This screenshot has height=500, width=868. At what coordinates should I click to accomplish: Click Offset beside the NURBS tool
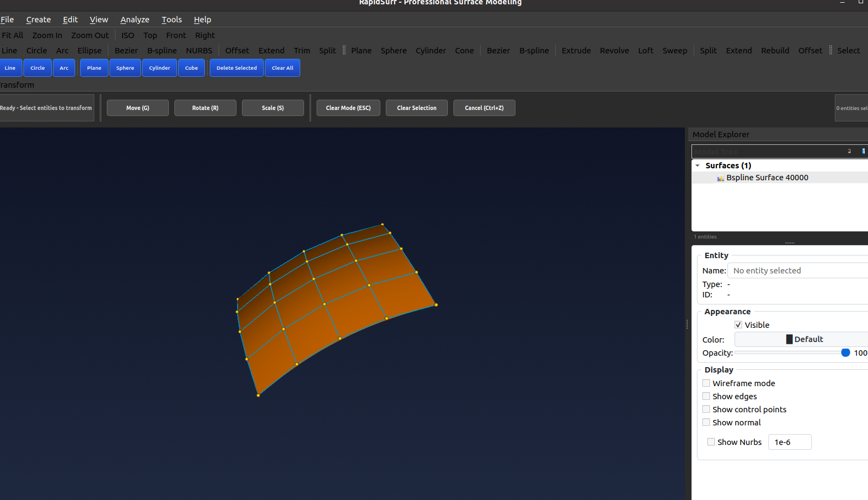click(237, 51)
